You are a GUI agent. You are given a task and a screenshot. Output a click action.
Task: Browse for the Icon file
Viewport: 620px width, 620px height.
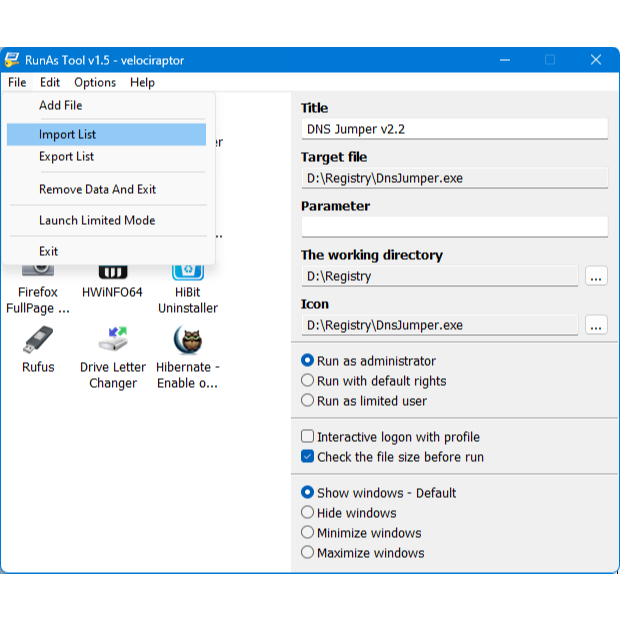pos(596,325)
